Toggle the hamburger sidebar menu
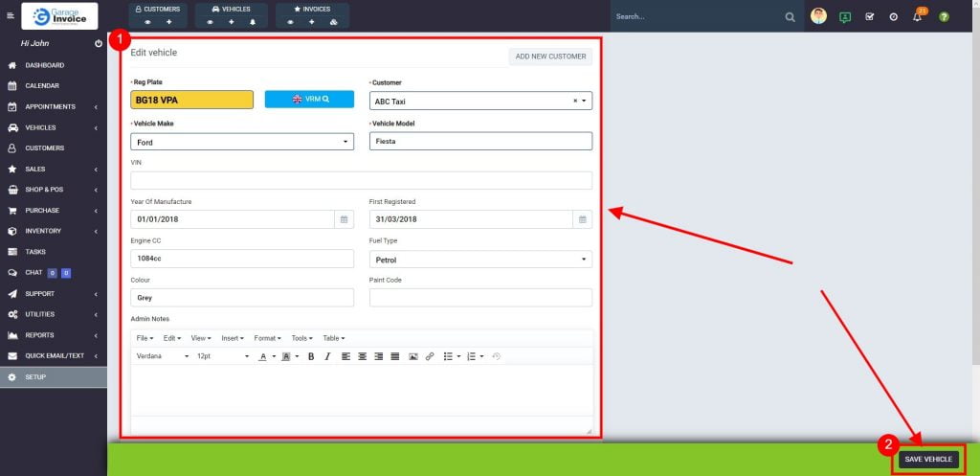 11,16
